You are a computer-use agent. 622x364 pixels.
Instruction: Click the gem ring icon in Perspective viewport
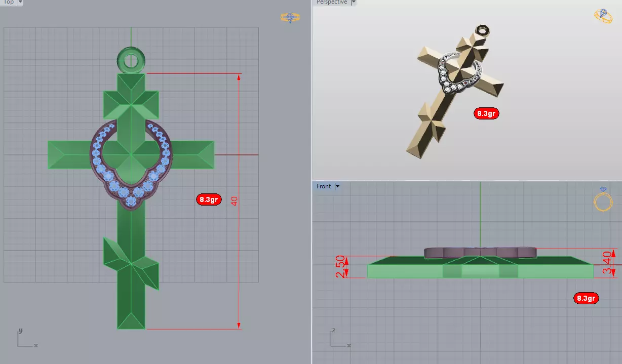click(603, 16)
